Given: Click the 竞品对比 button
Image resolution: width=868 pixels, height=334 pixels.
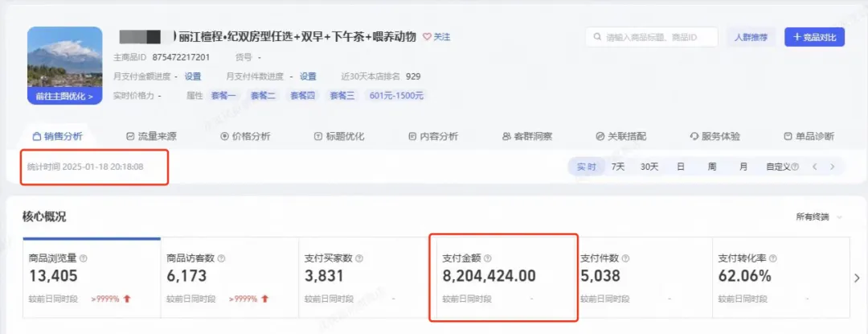Looking at the screenshot, I should 814,37.
